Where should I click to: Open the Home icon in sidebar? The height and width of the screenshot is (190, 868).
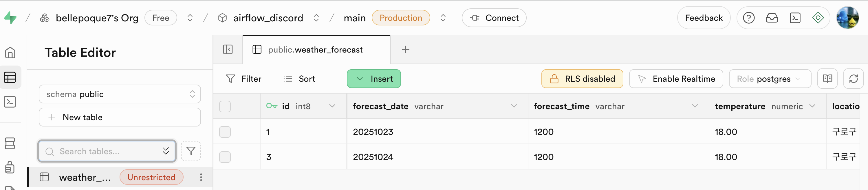tap(10, 53)
